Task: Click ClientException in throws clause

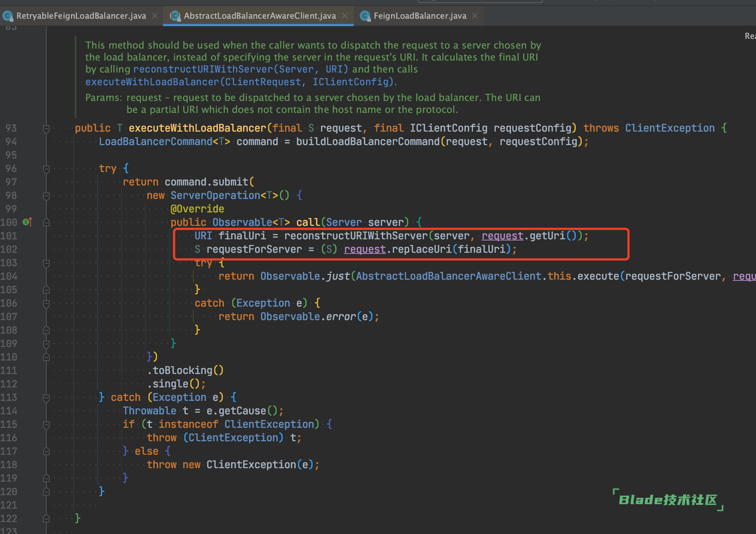Action: pos(670,128)
